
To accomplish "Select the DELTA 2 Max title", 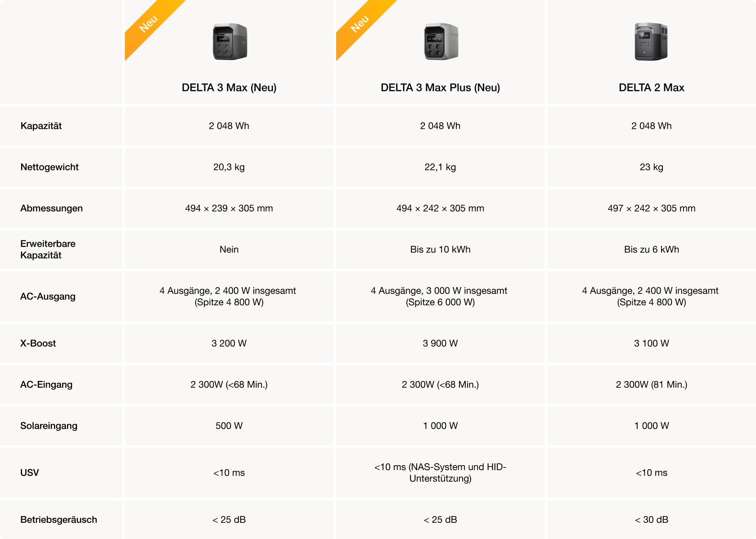I will click(651, 87).
